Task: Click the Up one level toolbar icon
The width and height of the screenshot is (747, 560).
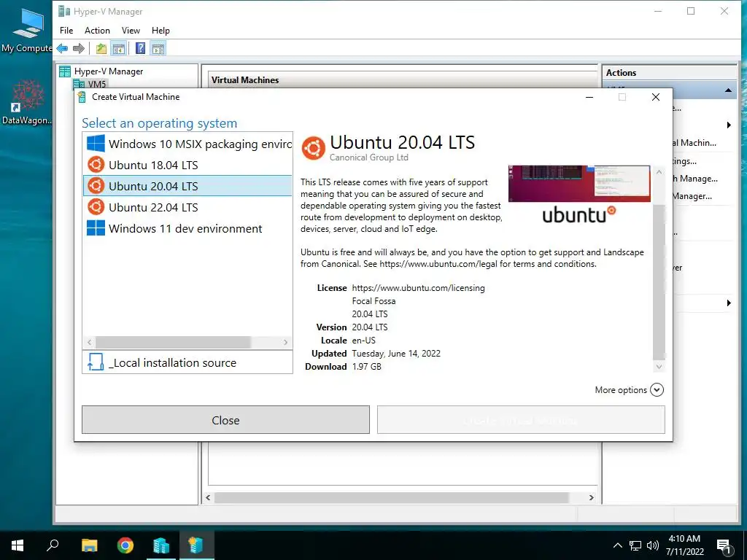Action: tap(101, 48)
